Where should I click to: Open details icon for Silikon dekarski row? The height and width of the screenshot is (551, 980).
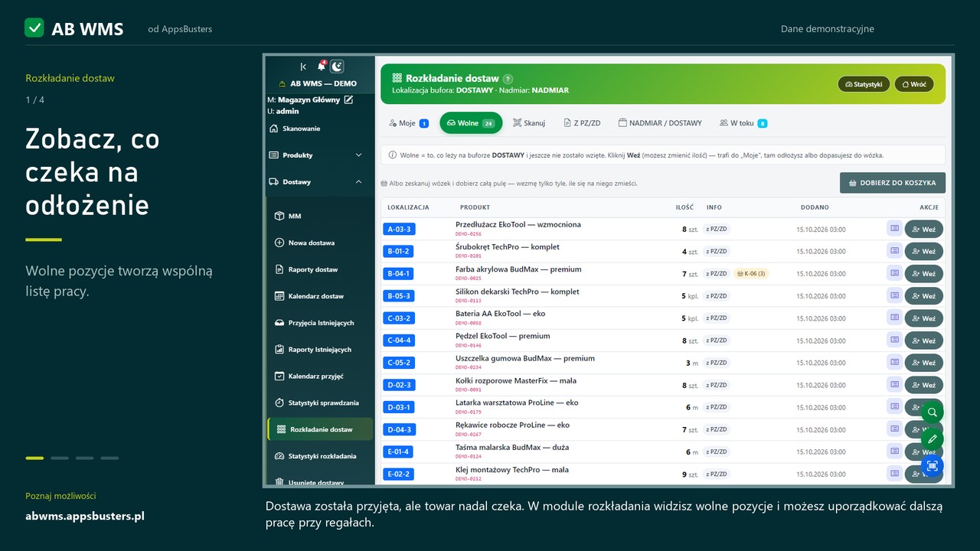[894, 295]
